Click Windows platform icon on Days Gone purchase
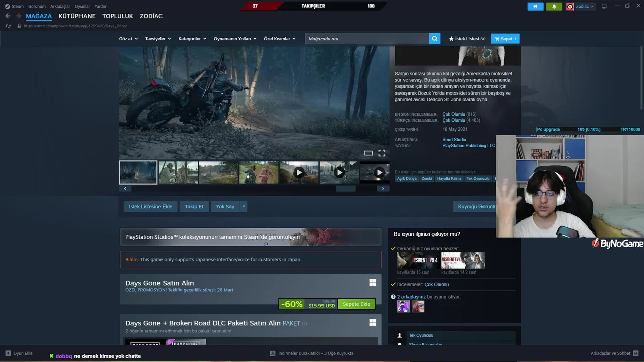 tap(373, 283)
